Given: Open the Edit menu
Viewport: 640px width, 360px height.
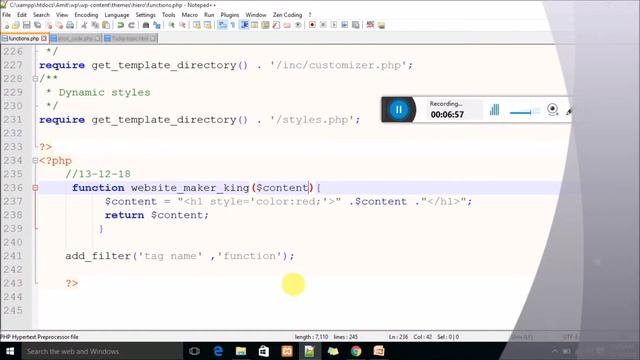Looking at the screenshot, I should (x=22, y=15).
